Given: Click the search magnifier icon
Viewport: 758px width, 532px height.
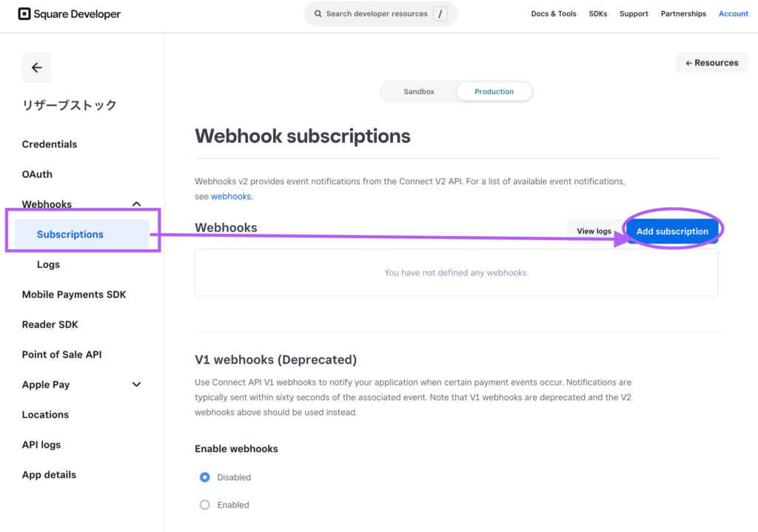Looking at the screenshot, I should tap(318, 13).
